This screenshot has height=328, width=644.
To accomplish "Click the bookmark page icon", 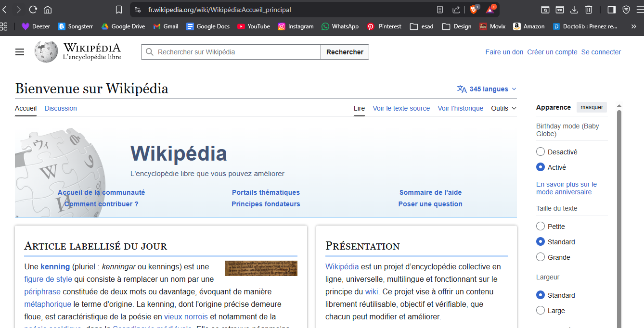I will [x=119, y=10].
